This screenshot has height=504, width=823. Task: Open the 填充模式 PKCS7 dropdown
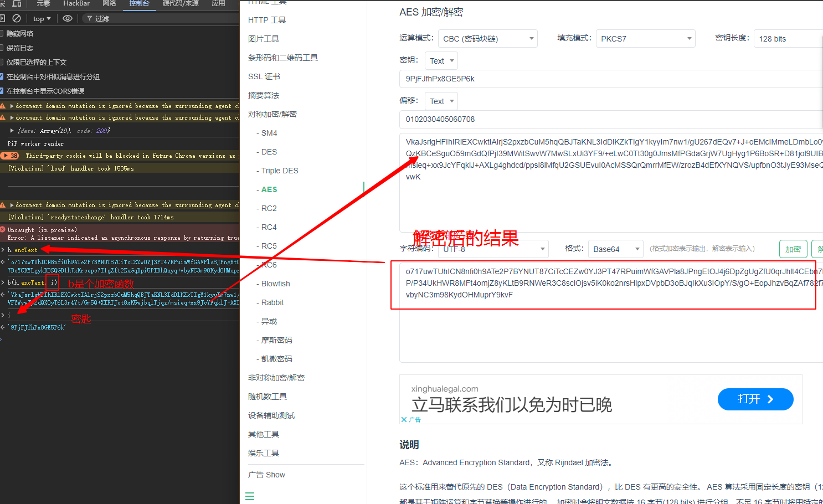(645, 39)
